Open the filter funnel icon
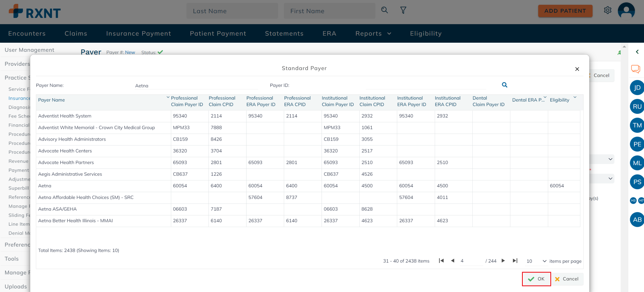The width and height of the screenshot is (644, 292). coord(403,10)
